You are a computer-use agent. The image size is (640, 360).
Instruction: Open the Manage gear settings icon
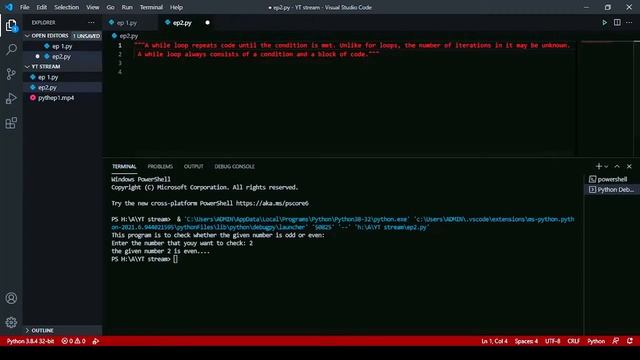tap(11, 322)
